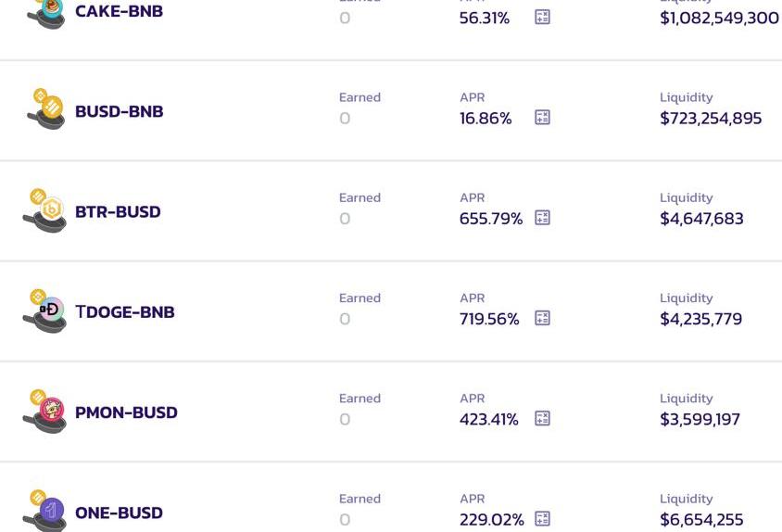Click the BUSD-BNB token pair icon
Viewport: 782px width, 532px height.
click(45, 109)
